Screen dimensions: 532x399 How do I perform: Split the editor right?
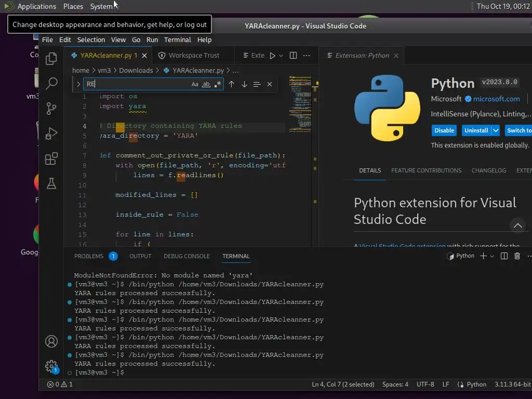[293, 55]
